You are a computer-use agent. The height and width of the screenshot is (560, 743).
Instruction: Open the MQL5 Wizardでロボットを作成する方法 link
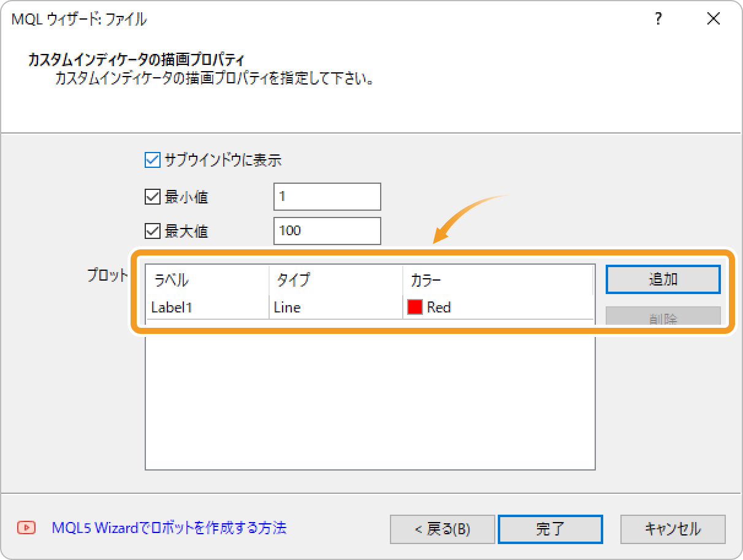tap(169, 528)
